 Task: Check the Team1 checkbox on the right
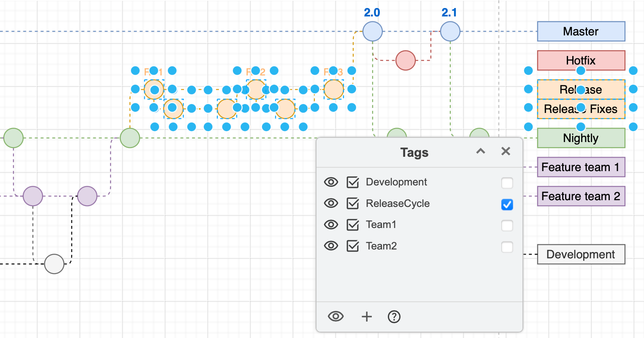[507, 225]
